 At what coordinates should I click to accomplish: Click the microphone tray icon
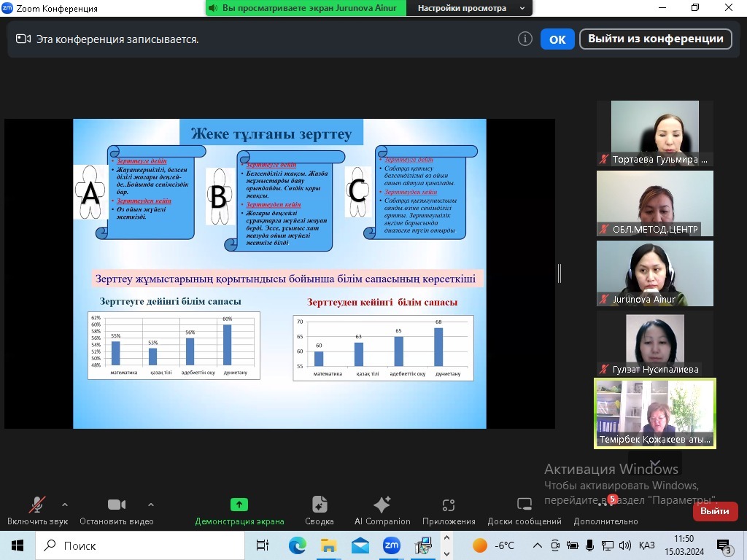pyautogui.click(x=589, y=545)
